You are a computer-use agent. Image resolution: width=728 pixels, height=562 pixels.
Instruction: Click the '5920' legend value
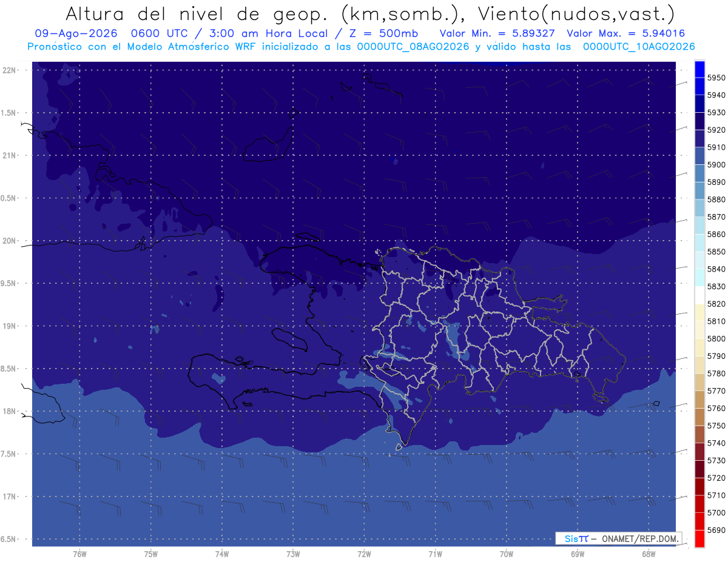pyautogui.click(x=716, y=130)
